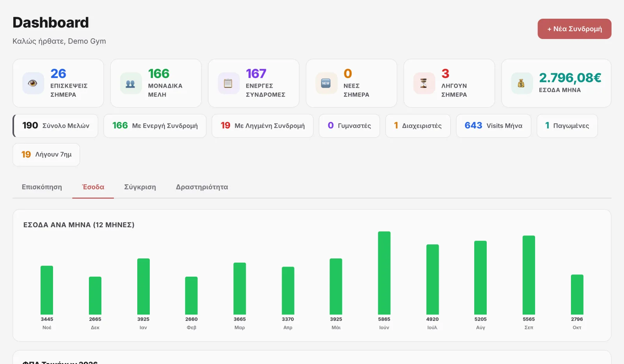Select the Έσοδα tab
This screenshot has width=624, height=364.
[x=93, y=187]
